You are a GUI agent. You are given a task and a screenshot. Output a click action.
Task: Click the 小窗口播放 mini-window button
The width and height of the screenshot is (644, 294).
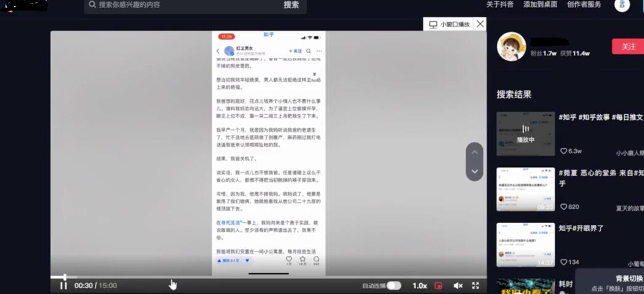(449, 24)
